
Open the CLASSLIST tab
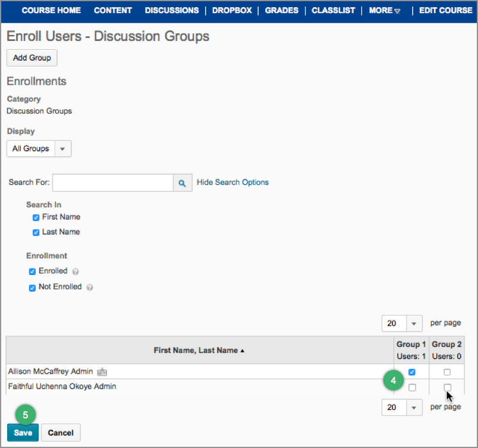333,10
